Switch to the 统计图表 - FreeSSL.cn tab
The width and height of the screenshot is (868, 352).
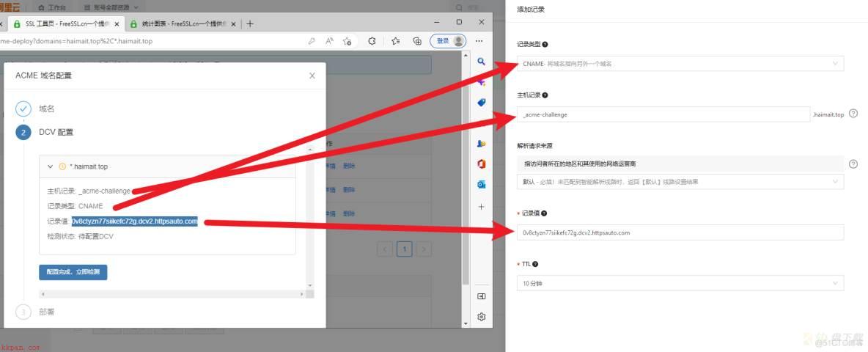pos(183,24)
